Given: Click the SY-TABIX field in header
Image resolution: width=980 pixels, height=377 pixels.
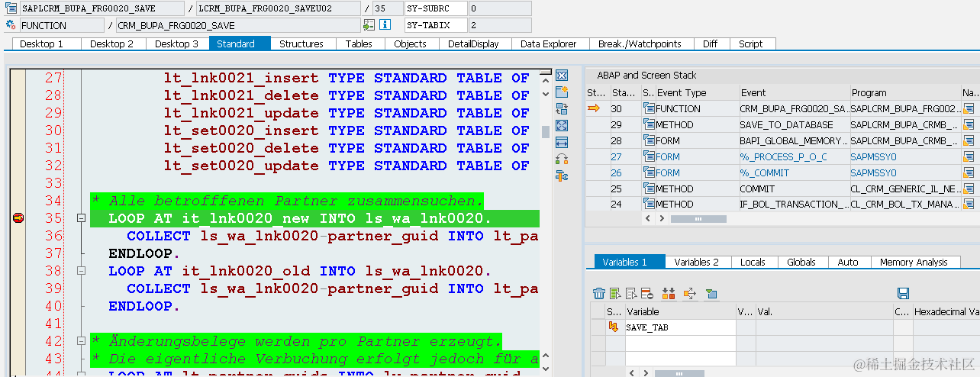Looking at the screenshot, I should (435, 25).
